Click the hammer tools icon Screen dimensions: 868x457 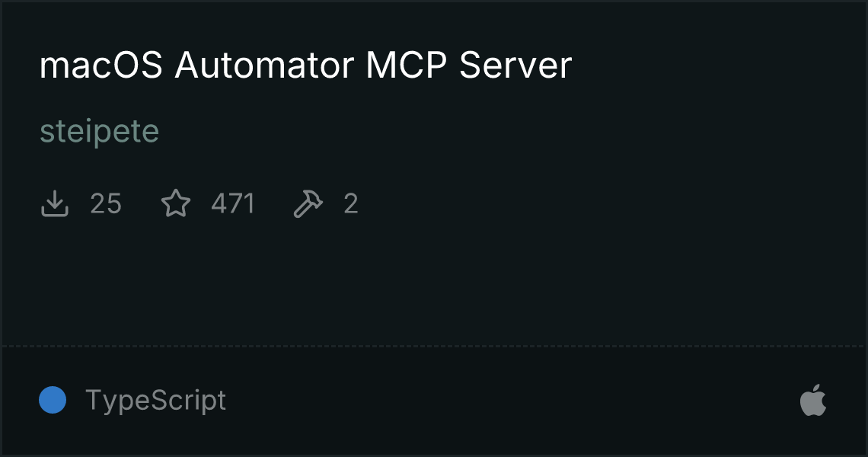tap(308, 203)
